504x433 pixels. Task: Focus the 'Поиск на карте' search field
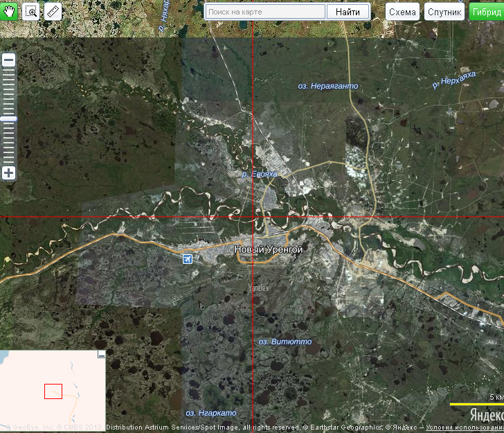pos(266,12)
